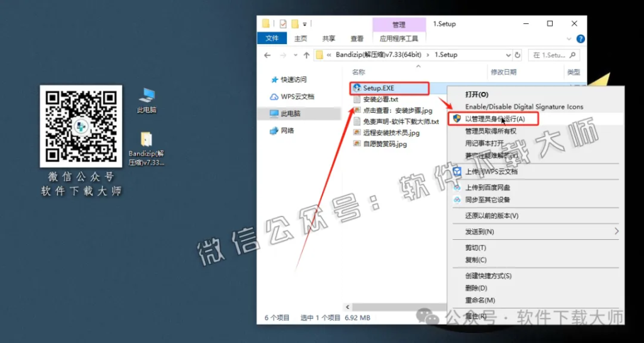Select the 安装必看.txt file
The height and width of the screenshot is (343, 644).
(376, 99)
